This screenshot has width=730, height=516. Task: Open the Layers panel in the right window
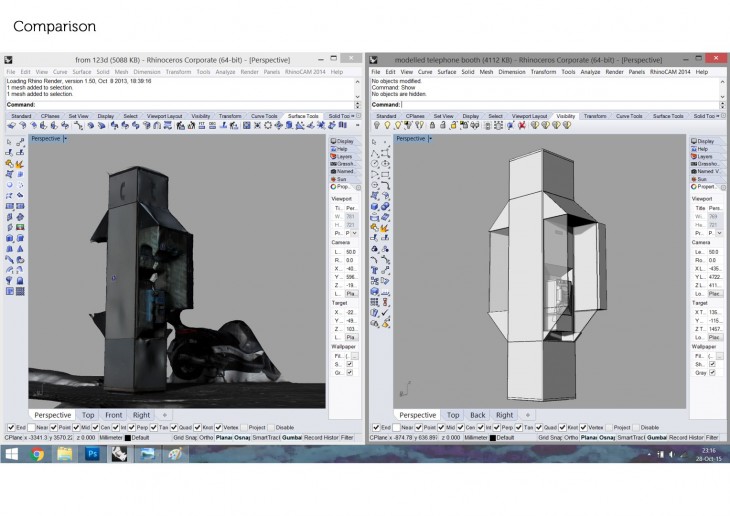pyautogui.click(x=703, y=157)
